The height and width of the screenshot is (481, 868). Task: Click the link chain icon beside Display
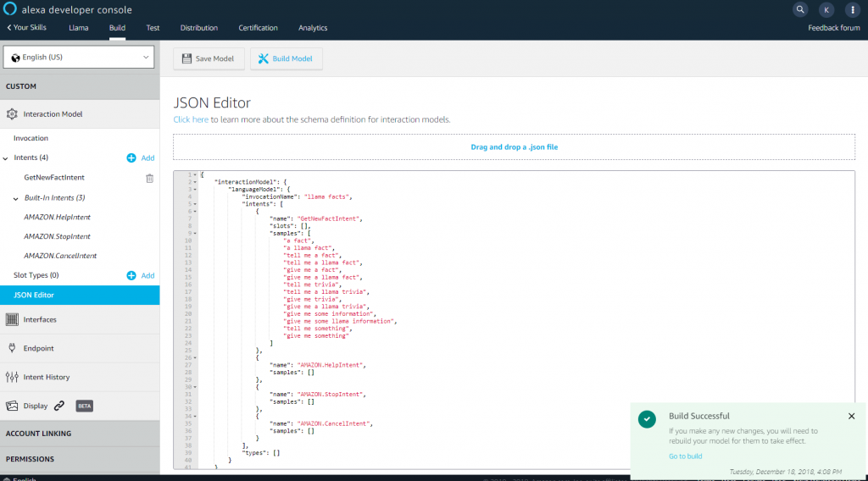pyautogui.click(x=59, y=406)
